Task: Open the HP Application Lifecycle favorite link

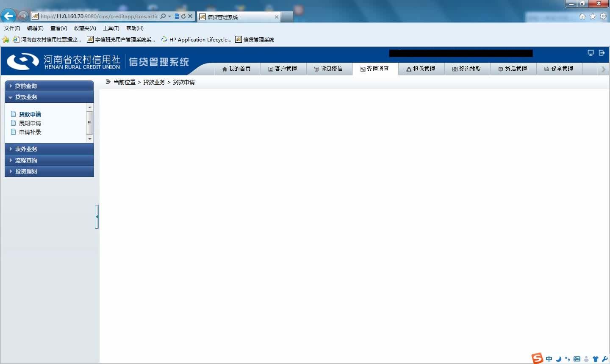Action: [196, 39]
